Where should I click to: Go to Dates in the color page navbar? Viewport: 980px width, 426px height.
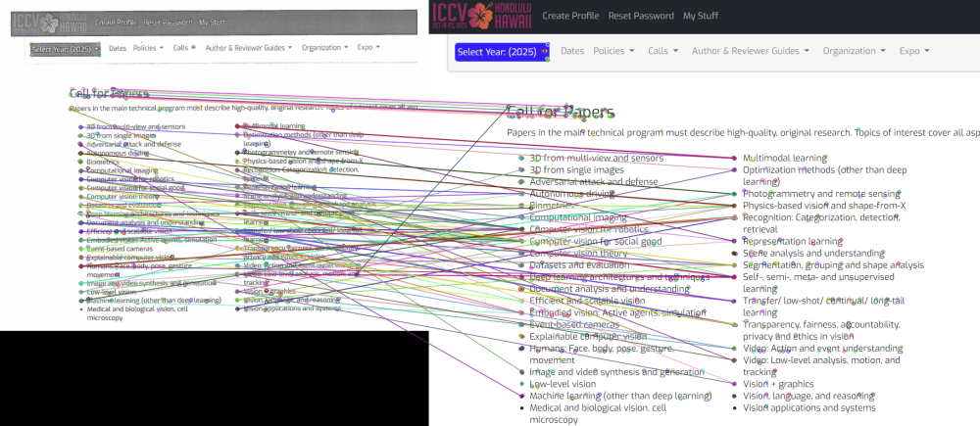[572, 51]
